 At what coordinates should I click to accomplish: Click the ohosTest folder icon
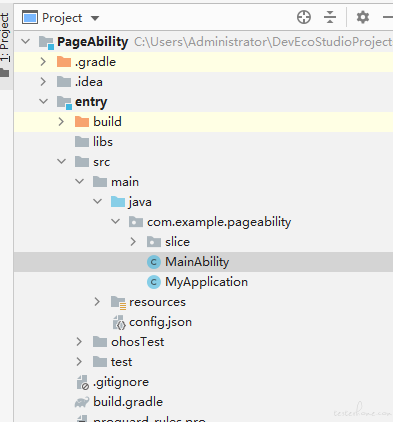click(100, 342)
